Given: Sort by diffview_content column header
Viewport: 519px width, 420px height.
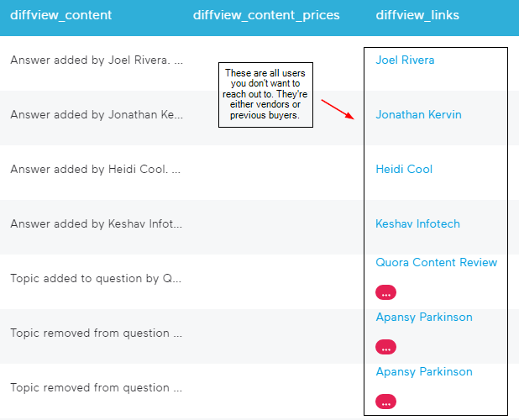Looking at the screenshot, I should point(60,15).
